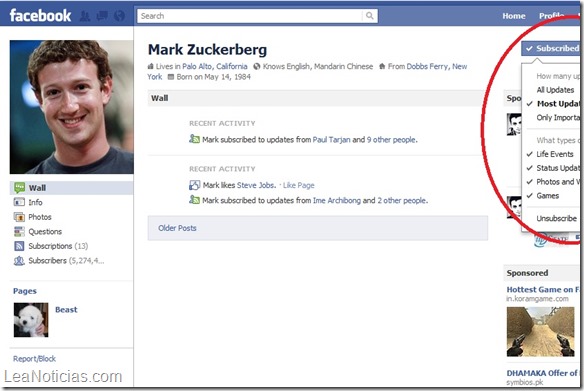
Task: Open DHAMAKA Offer sponsored link
Action: pyautogui.click(x=542, y=373)
